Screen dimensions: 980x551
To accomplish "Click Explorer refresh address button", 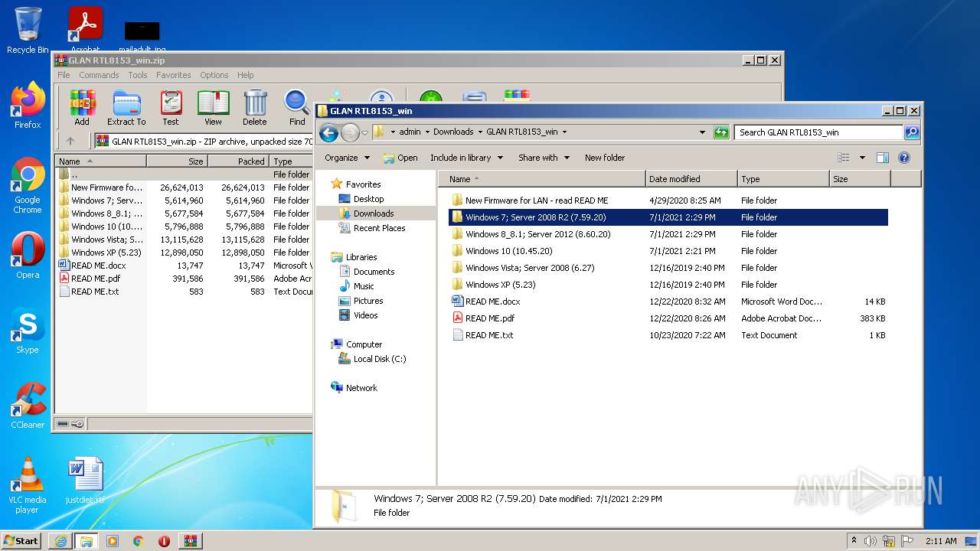I will click(721, 132).
